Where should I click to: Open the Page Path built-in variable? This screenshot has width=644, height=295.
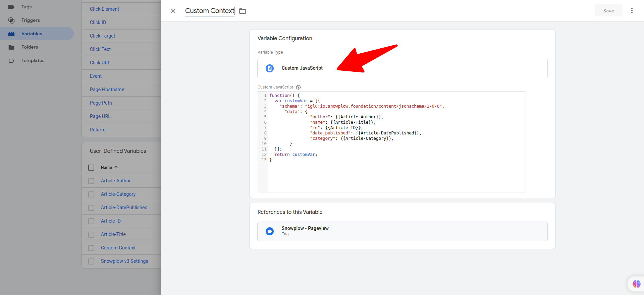tap(101, 103)
